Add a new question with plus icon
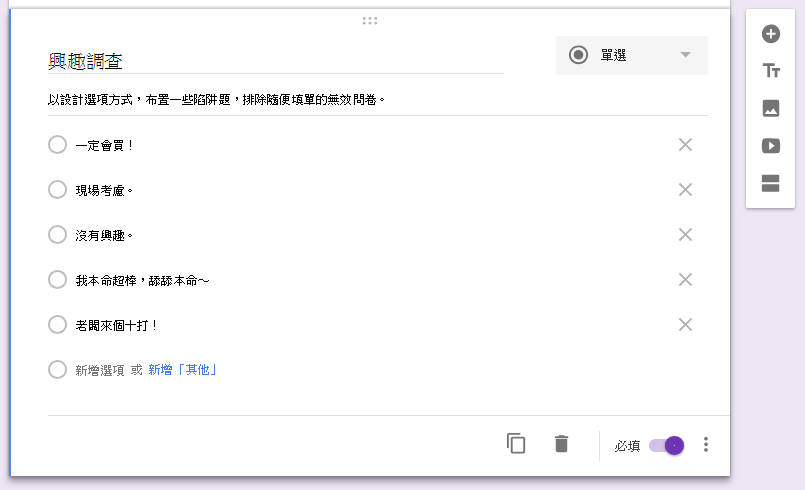This screenshot has height=490, width=805. (771, 34)
